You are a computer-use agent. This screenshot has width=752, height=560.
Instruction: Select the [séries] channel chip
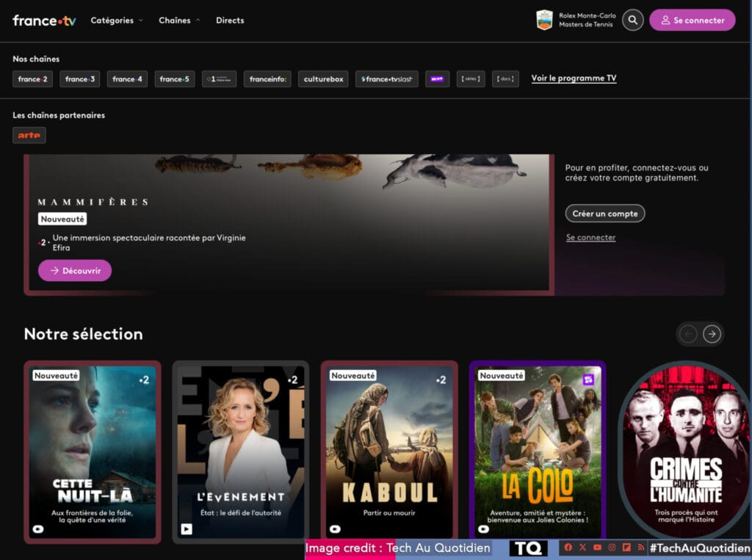(471, 79)
